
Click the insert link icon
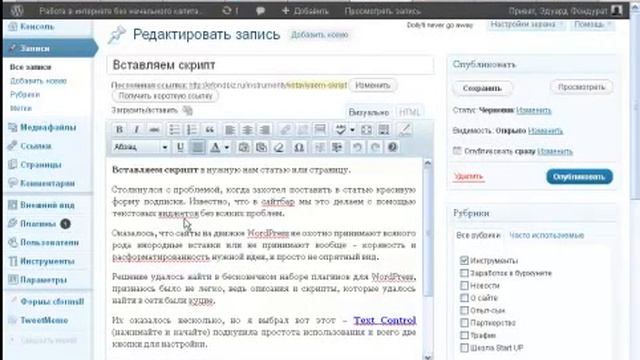[285, 130]
